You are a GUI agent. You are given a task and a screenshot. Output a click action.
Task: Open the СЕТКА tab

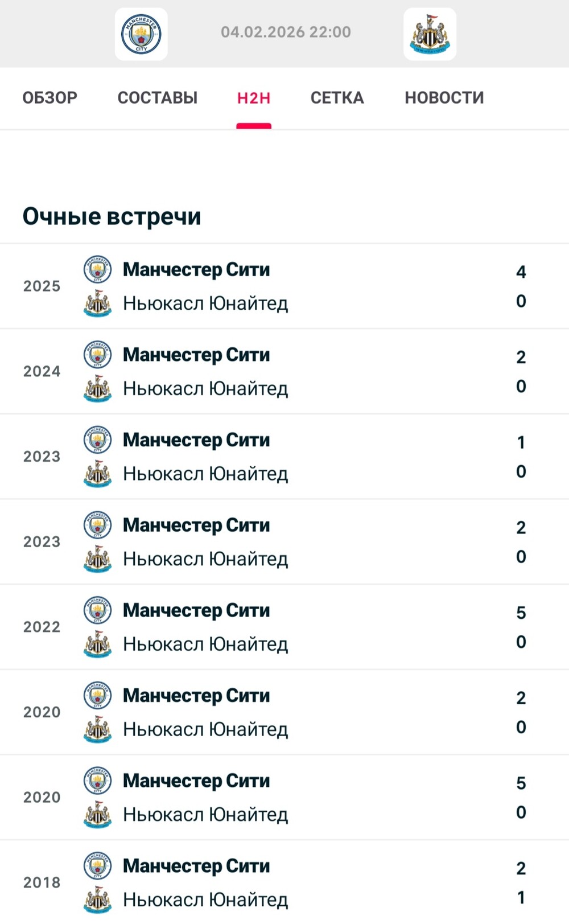[337, 98]
